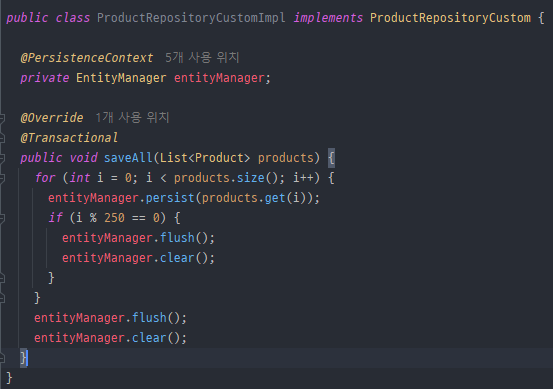This screenshot has width=553, height=389.
Task: Click the highlighted opening brace of saveAll
Action: point(331,158)
